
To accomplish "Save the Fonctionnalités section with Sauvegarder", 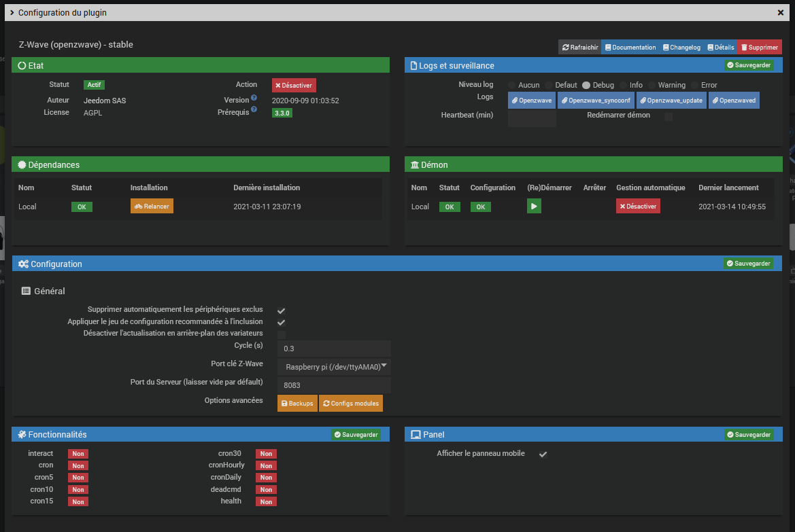I will point(356,435).
